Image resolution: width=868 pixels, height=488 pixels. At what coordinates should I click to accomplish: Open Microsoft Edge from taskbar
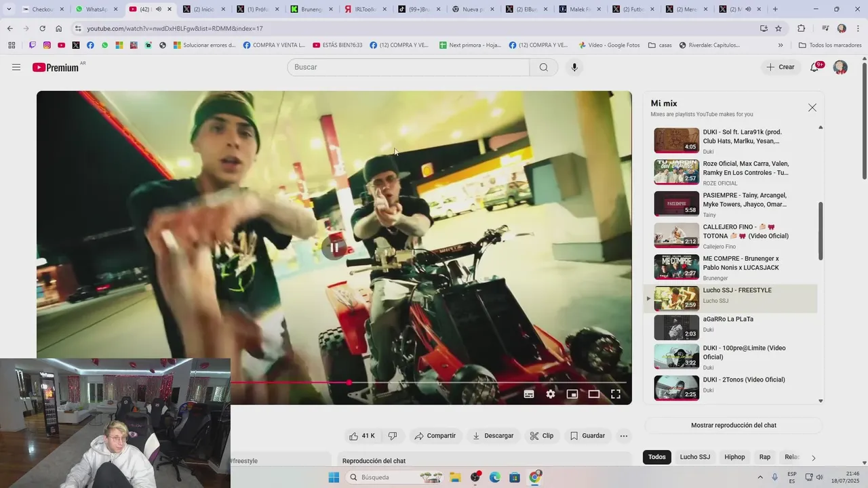(x=495, y=477)
